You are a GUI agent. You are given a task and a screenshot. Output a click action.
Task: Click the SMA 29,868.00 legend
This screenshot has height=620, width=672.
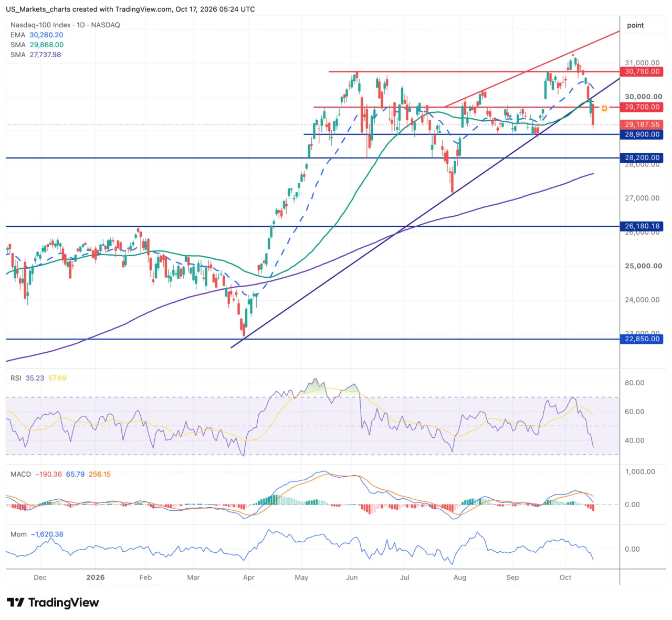37,45
